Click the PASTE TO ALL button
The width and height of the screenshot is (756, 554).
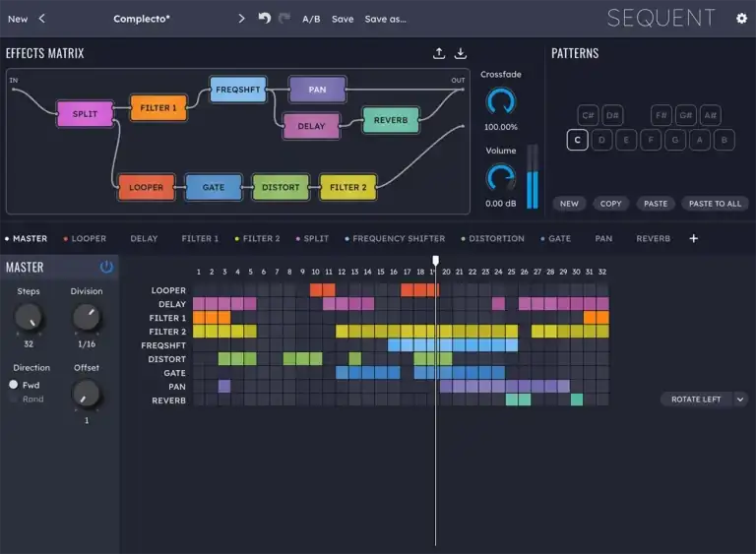click(715, 204)
